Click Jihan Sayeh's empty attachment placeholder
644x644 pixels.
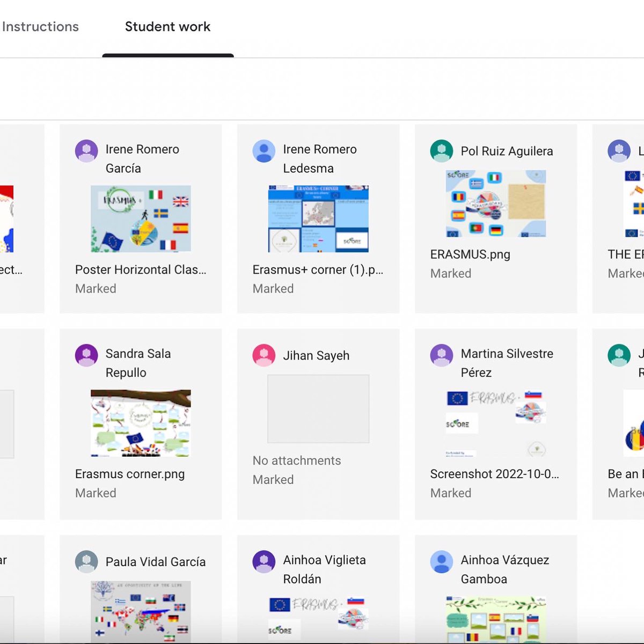tap(318, 409)
